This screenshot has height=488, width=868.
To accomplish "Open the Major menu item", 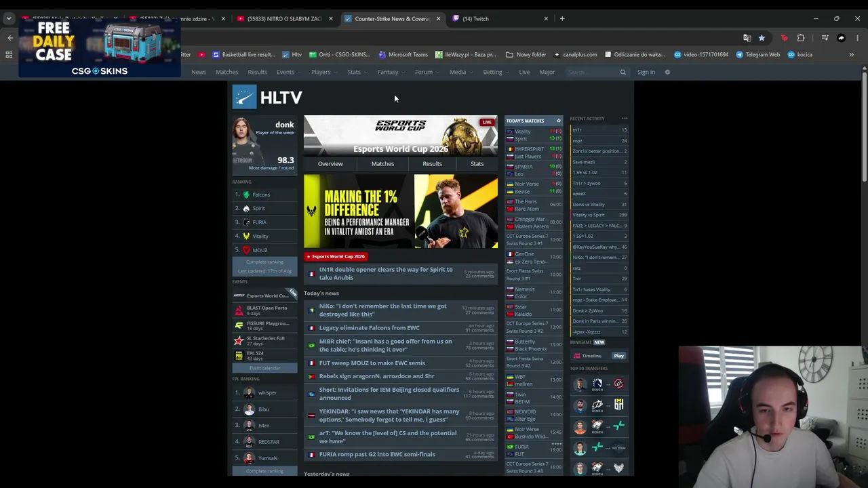I will coord(547,72).
